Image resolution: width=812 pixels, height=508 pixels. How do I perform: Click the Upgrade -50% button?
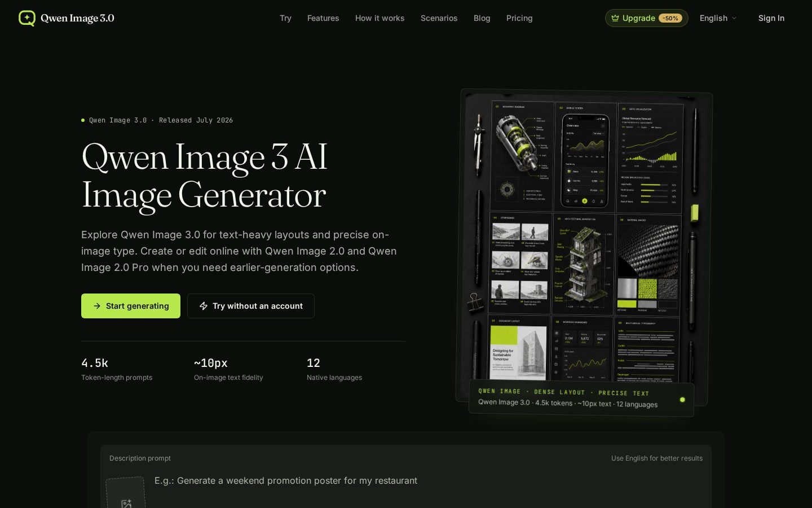click(646, 18)
